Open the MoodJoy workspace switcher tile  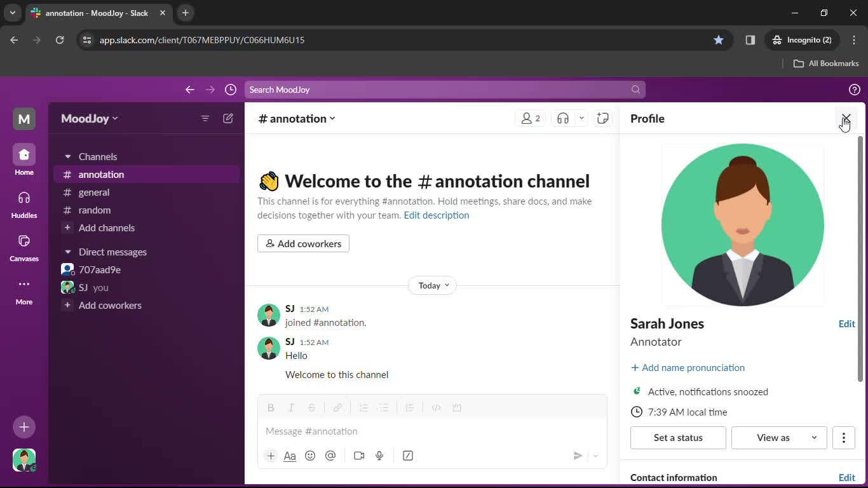pos(24,119)
